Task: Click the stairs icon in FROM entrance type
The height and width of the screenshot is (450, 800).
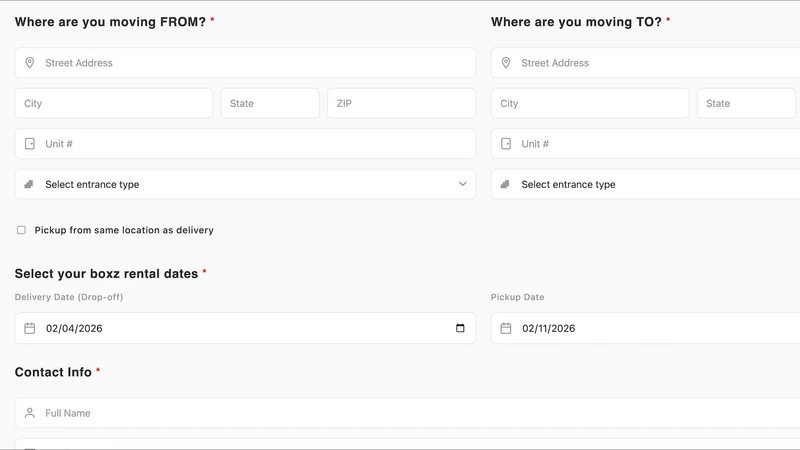Action: tap(29, 184)
